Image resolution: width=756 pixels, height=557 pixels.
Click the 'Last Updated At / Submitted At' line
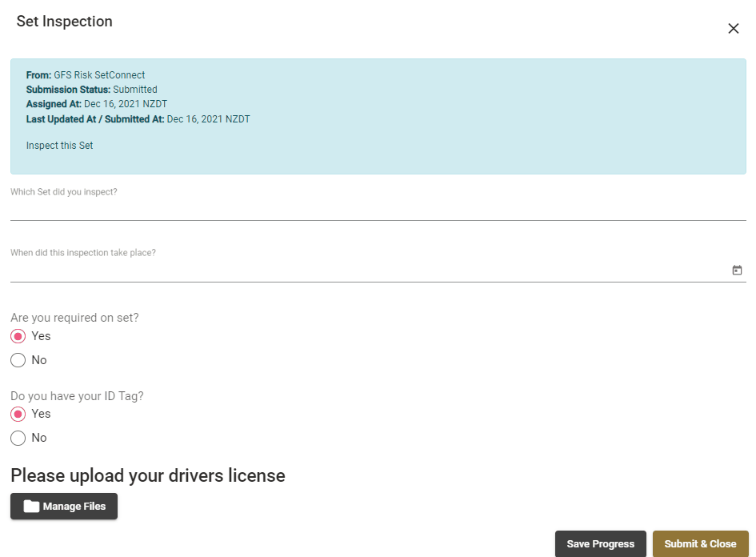[x=138, y=118]
